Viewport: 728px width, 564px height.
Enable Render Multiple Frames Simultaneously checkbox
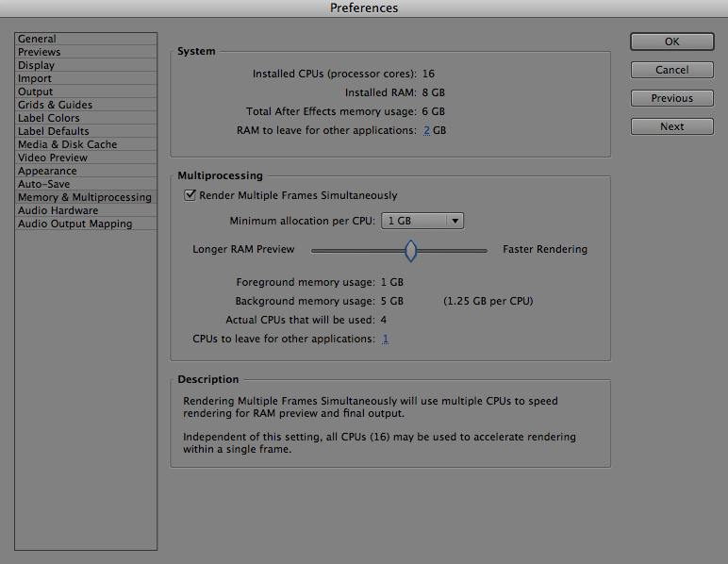(190, 195)
